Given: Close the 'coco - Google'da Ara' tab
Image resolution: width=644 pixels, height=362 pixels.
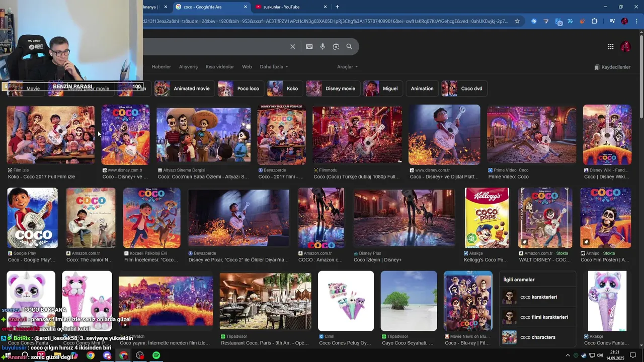Looking at the screenshot, I should pos(246,7).
